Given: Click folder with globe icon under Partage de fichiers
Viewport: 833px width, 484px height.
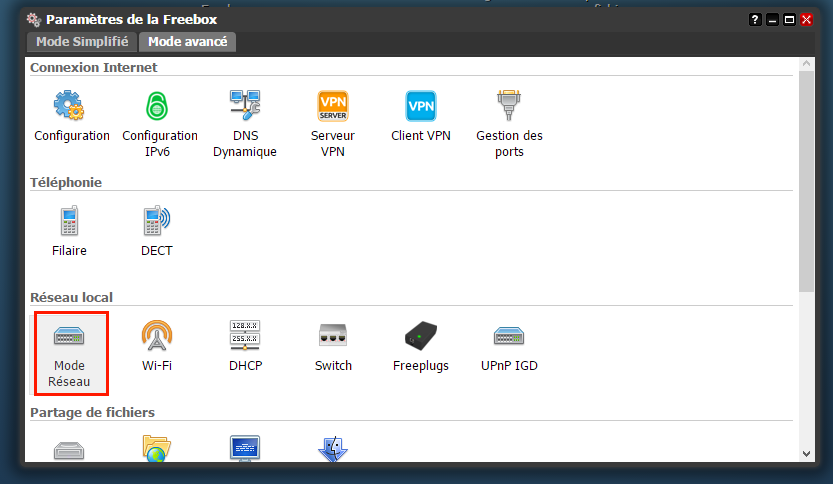Looking at the screenshot, I should pos(157,448).
